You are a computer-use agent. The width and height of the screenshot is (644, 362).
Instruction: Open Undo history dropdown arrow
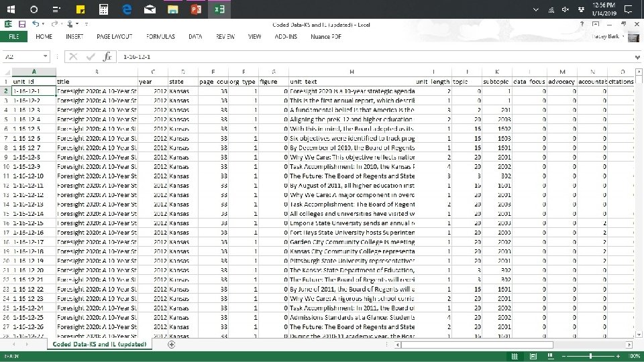(43, 24)
